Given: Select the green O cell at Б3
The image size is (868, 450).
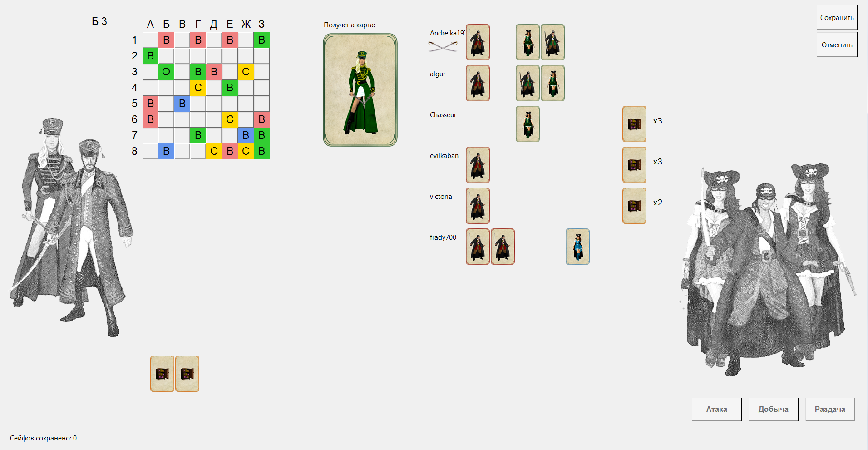Looking at the screenshot, I should pyautogui.click(x=166, y=72).
